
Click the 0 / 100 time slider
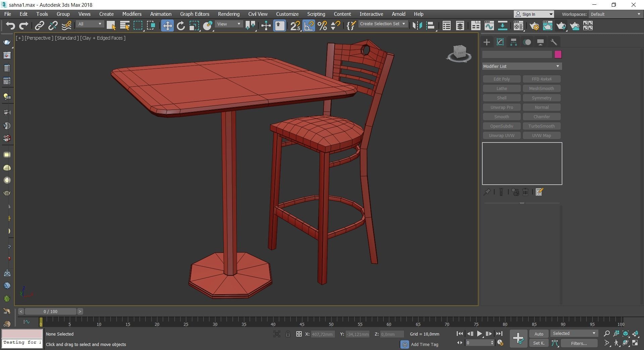[x=50, y=311]
